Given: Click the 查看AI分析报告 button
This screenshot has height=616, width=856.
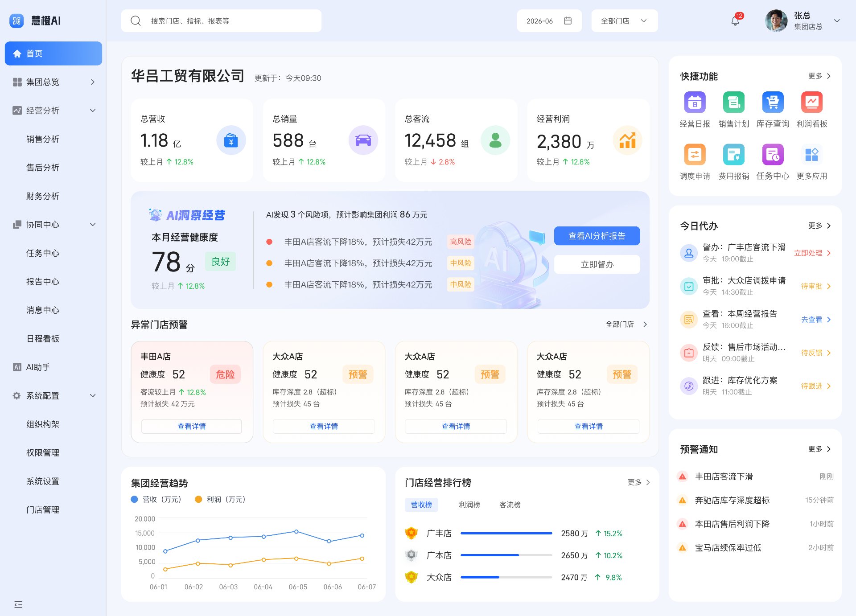Looking at the screenshot, I should pos(597,236).
